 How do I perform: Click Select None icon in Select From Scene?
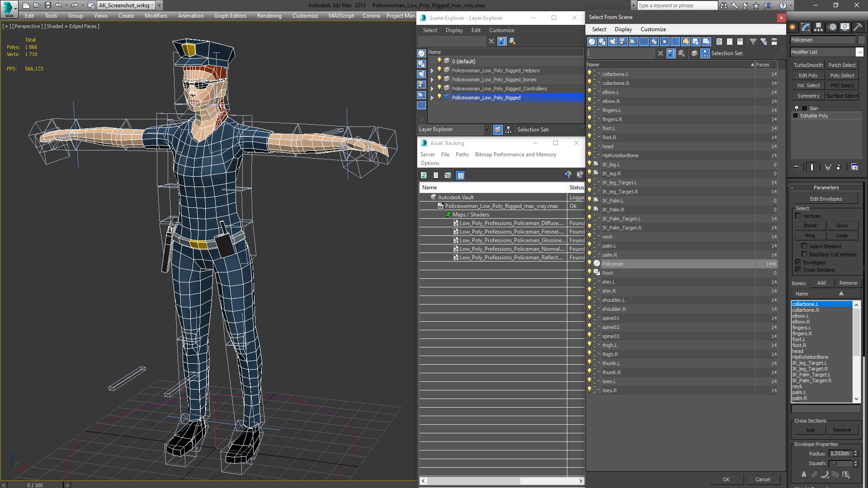point(730,42)
